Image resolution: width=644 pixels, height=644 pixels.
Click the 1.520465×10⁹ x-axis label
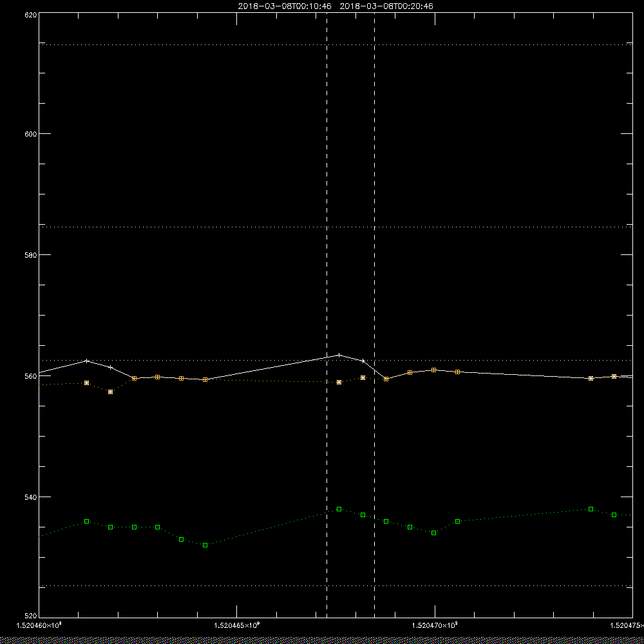point(237,625)
